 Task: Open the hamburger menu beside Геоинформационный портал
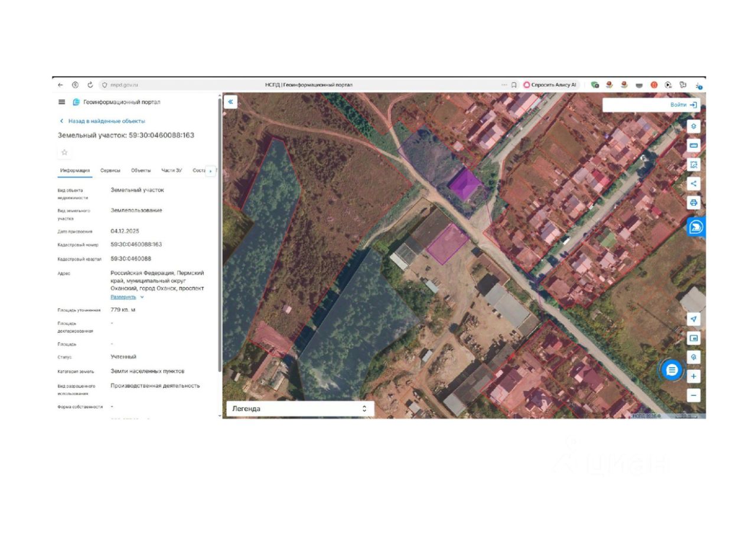click(x=62, y=102)
